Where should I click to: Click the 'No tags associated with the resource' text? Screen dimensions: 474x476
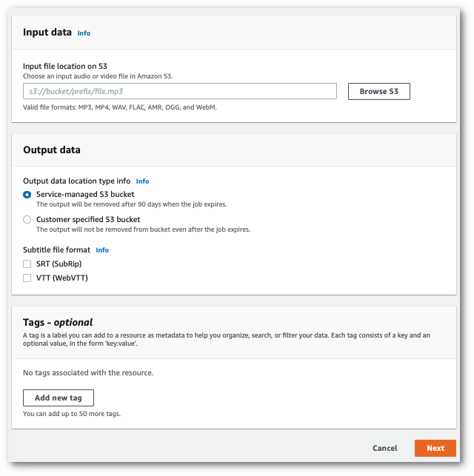click(x=88, y=372)
